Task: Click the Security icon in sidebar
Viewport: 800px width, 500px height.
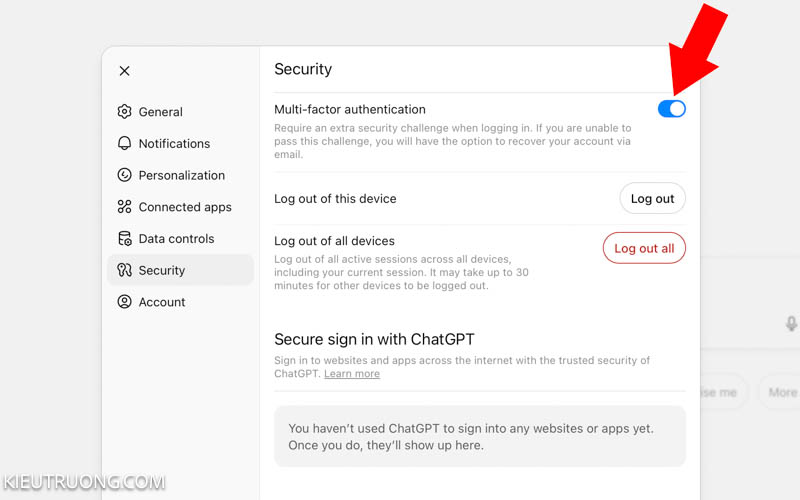Action: tap(125, 270)
